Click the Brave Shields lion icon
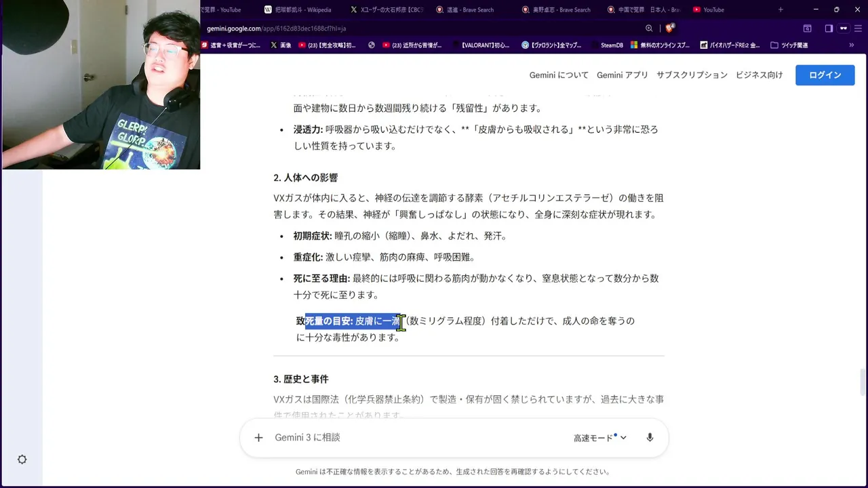Viewport: 868px width, 488px height. [x=670, y=28]
